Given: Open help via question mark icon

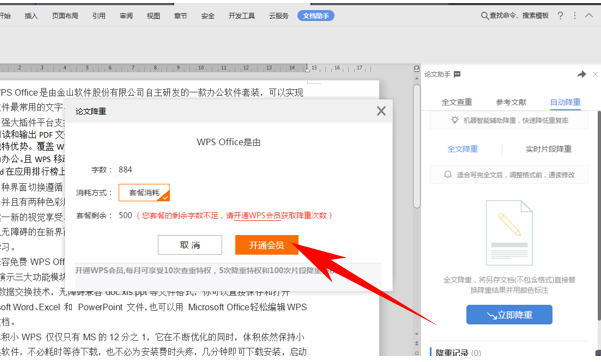Looking at the screenshot, I should [560, 16].
